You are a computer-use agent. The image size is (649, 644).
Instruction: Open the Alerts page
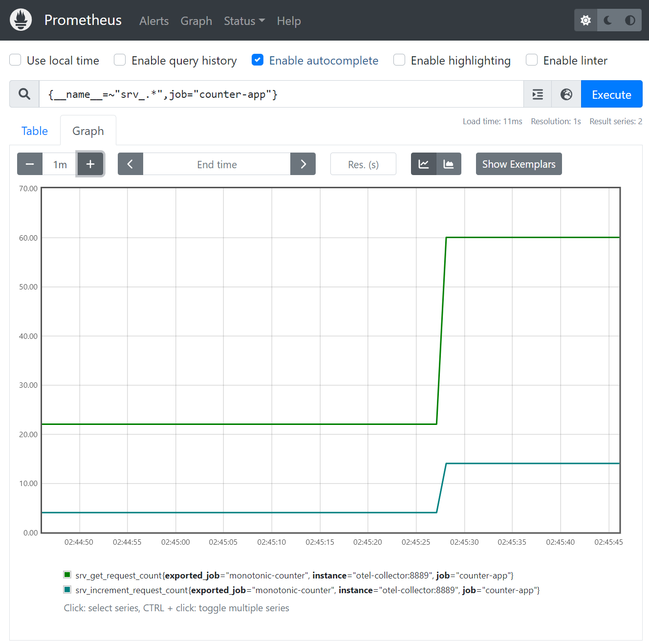tap(154, 21)
